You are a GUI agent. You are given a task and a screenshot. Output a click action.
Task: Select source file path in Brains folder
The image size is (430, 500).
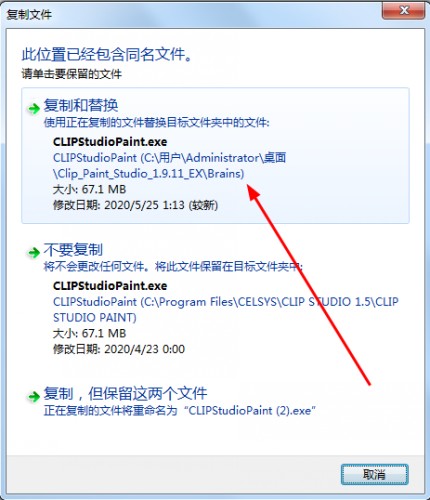(x=169, y=166)
